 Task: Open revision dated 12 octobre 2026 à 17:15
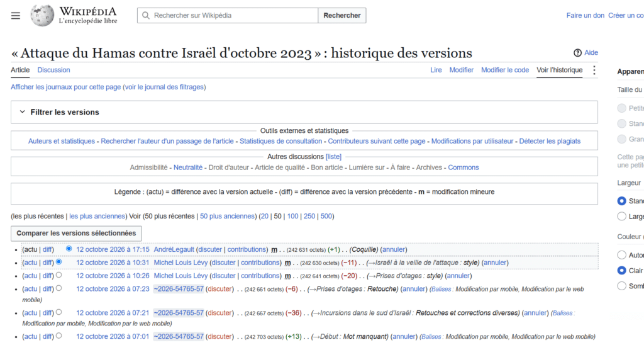(x=113, y=249)
